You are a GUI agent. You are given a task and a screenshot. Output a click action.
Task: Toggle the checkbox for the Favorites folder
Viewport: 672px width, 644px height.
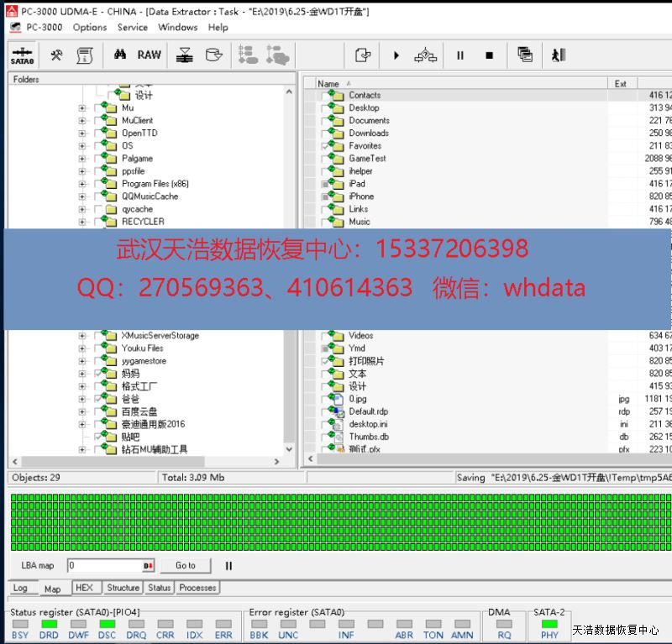327,146
